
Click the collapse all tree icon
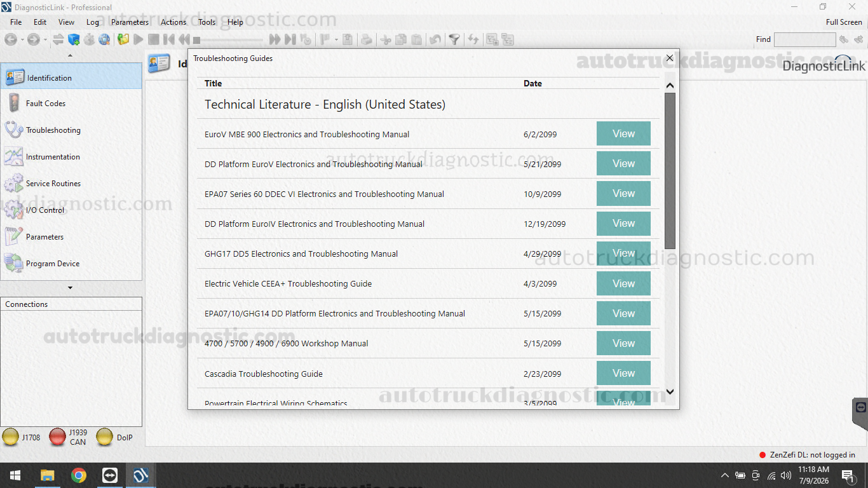[508, 39]
